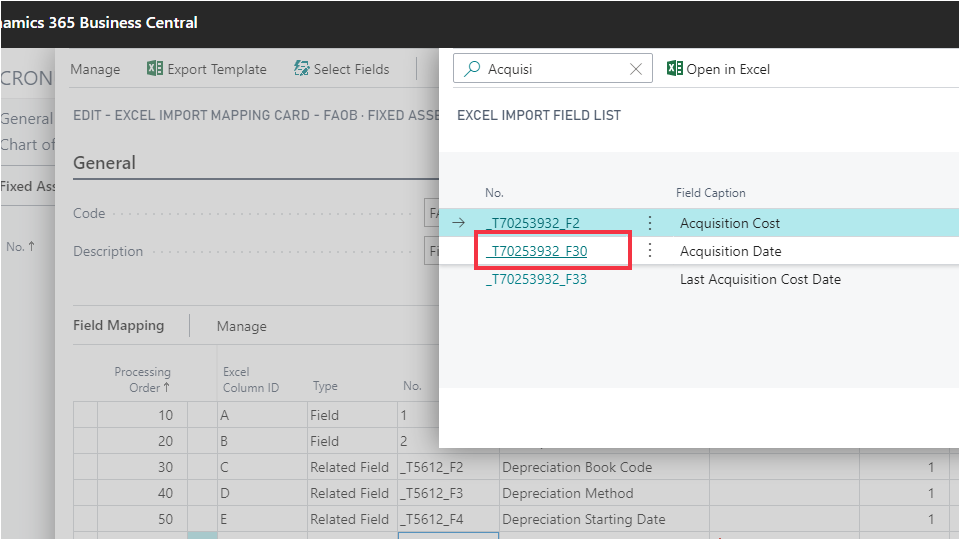Click the Acquisition Cost caption

[x=730, y=223]
